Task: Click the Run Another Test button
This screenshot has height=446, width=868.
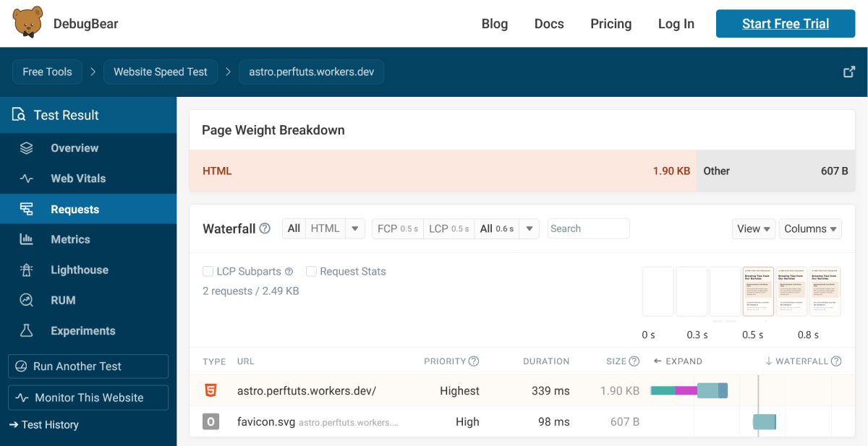Action: 88,366
